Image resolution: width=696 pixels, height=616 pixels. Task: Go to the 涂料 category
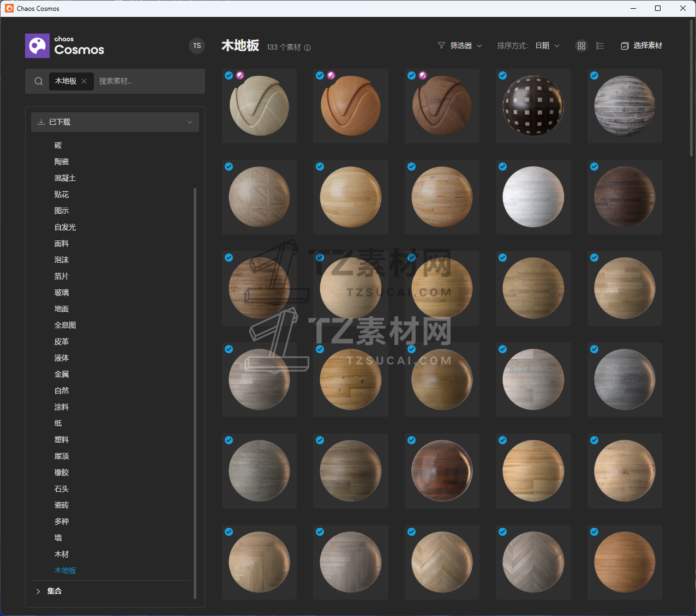62,407
